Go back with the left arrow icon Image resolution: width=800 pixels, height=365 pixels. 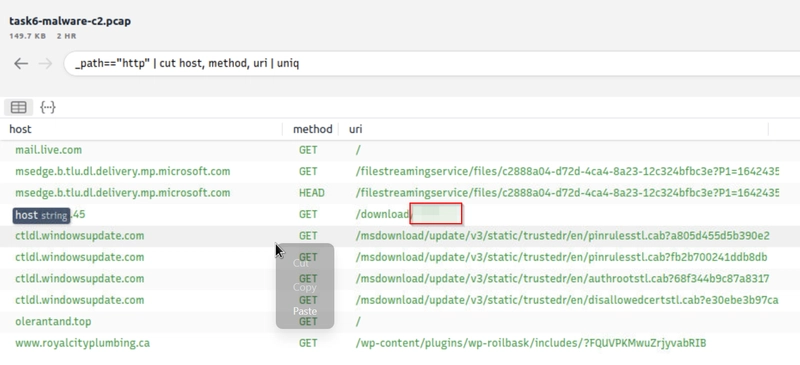coord(21,64)
